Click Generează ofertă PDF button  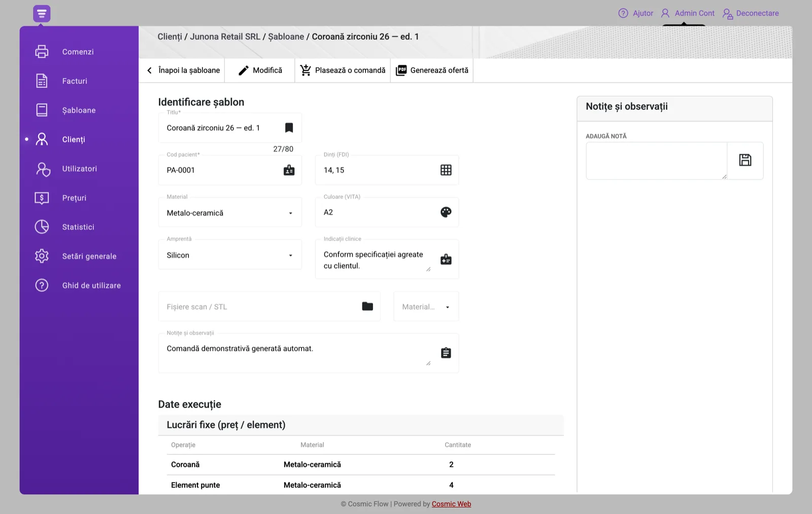tap(432, 70)
